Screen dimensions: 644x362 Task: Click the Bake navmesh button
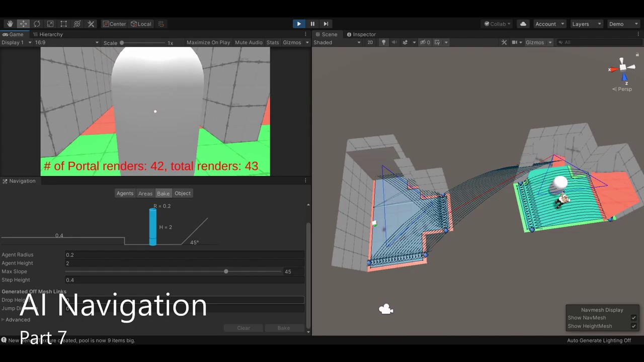(284, 328)
